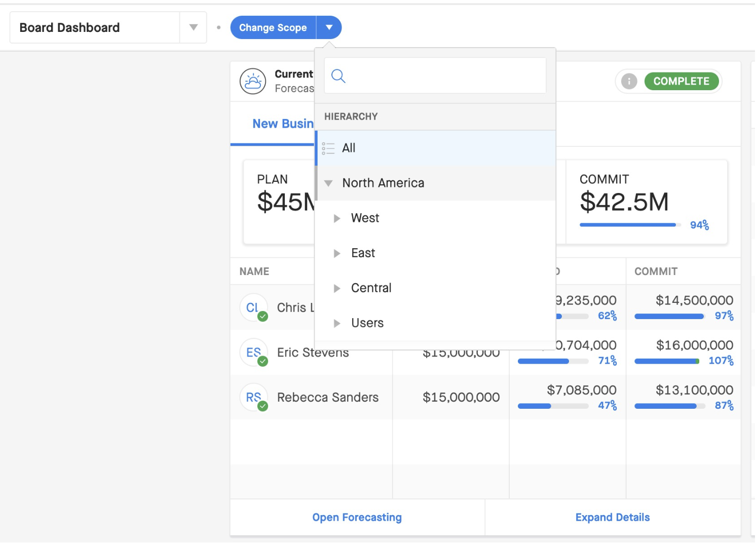Click Chris's 97% commit progress bar
This screenshot has width=756, height=544.
tap(670, 316)
